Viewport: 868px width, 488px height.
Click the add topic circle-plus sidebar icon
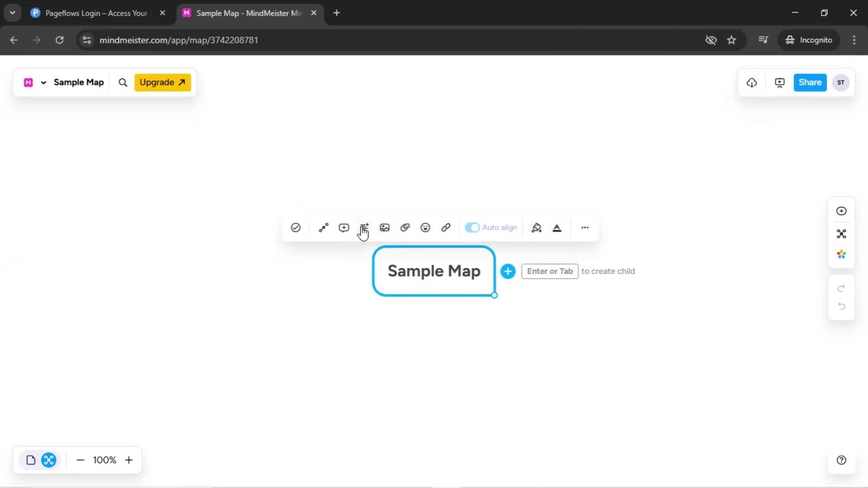[841, 211]
